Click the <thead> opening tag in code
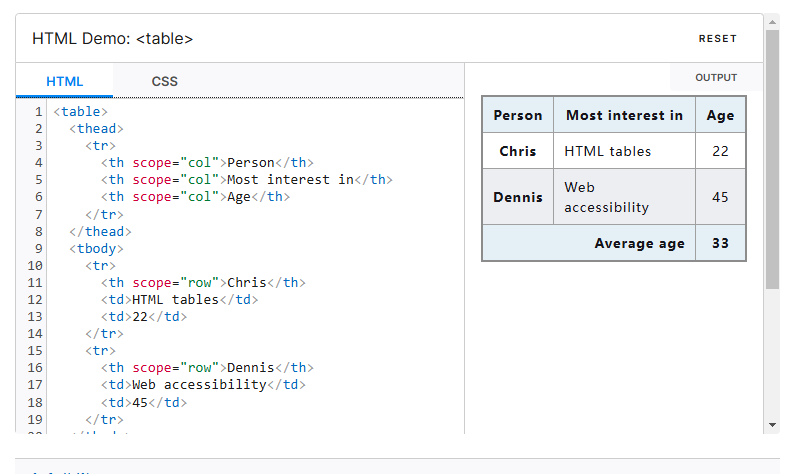Viewport: 790px width, 474px height. click(96, 129)
